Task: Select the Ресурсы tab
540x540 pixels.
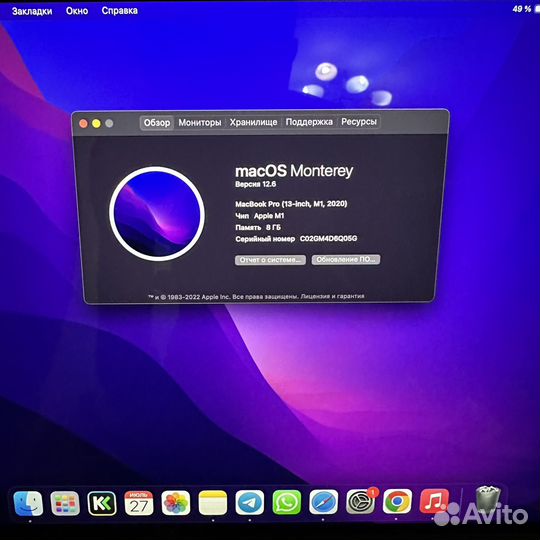Action: point(359,122)
